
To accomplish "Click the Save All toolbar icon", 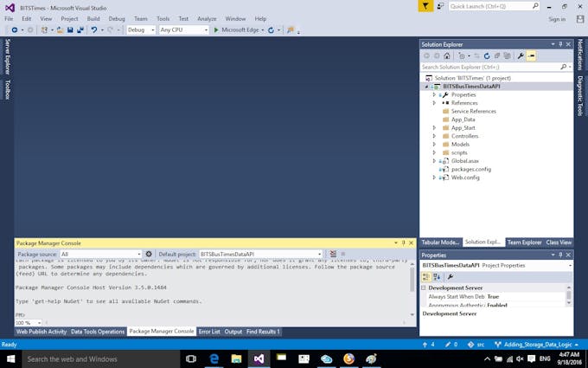I will [80, 29].
